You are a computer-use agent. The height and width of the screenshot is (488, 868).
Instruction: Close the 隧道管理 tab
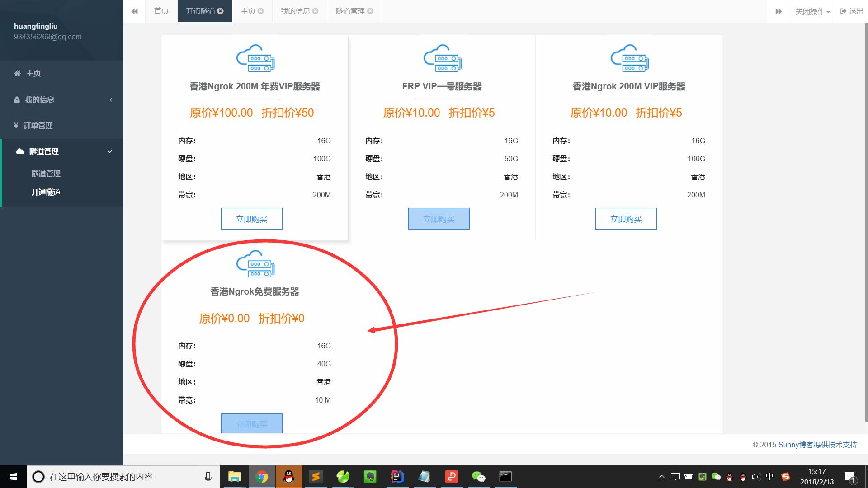point(371,11)
